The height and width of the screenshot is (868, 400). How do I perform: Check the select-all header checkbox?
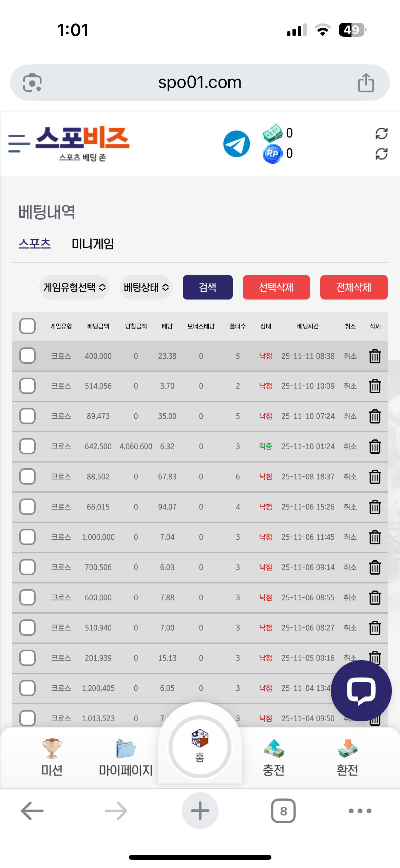click(27, 326)
